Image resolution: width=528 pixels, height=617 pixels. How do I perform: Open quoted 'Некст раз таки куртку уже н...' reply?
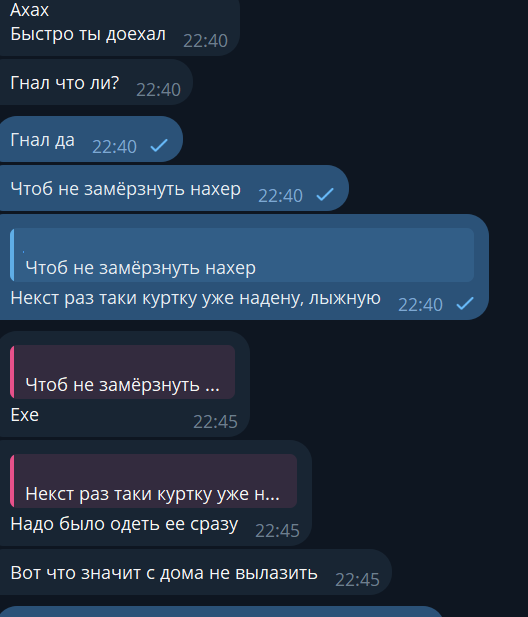[153, 481]
